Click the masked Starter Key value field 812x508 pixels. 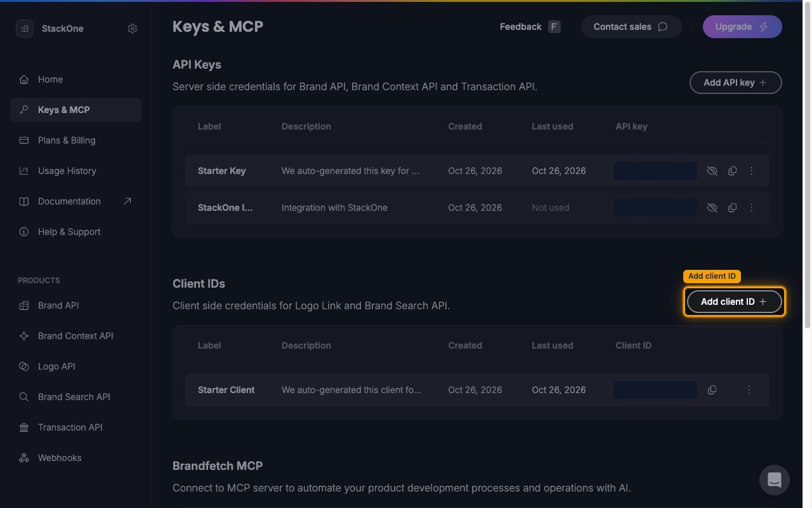[x=655, y=171]
